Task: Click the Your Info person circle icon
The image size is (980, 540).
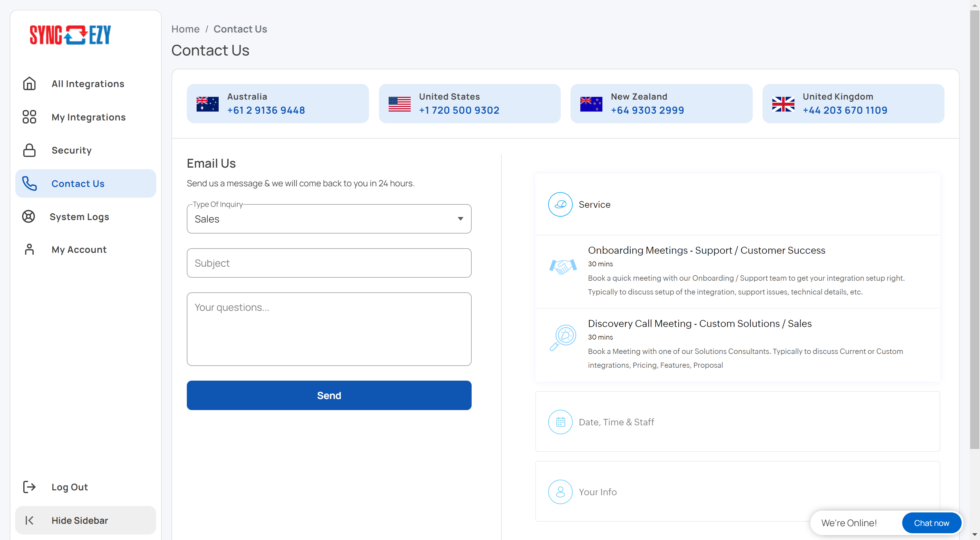Action: point(560,492)
